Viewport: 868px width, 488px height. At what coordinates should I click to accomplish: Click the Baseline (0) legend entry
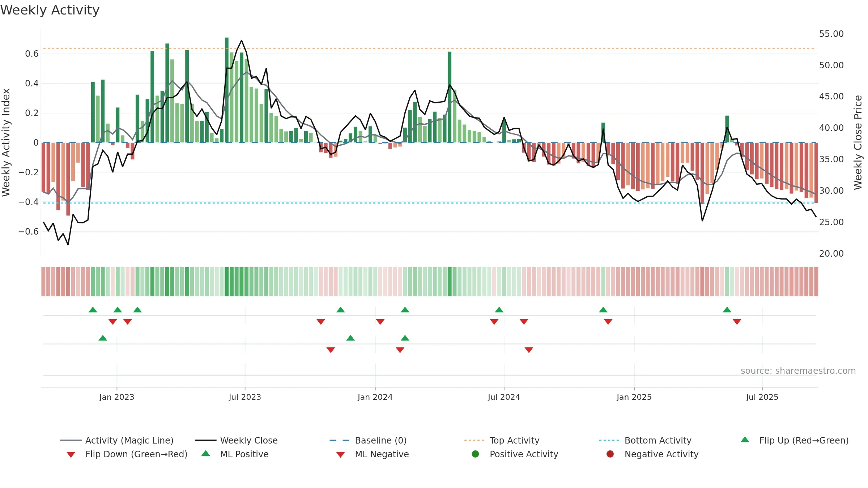tap(368, 440)
